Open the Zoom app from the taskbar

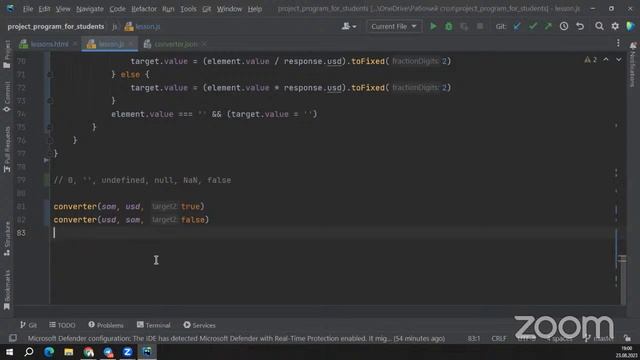[x=127, y=352]
